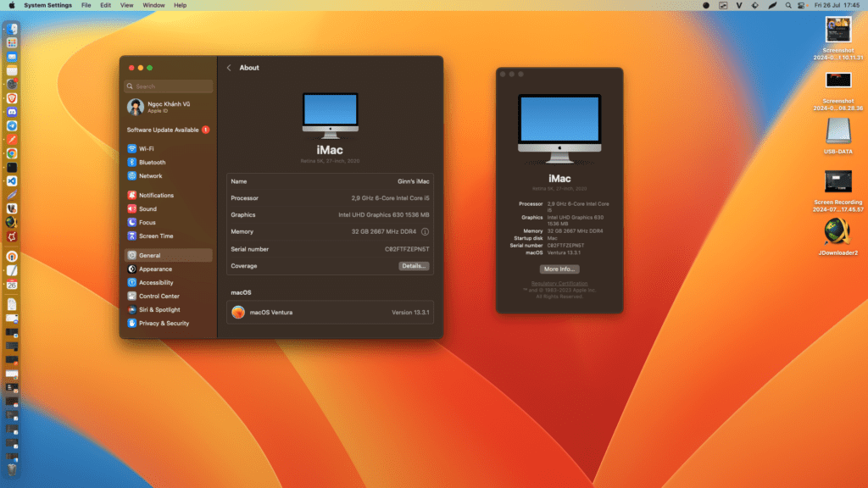Open Mail from the Dock
Image resolution: width=868 pixels, height=488 pixels.
pos(12,57)
